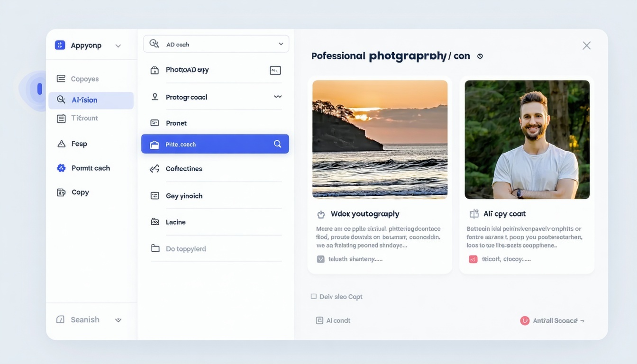
Task: Select the Ticrount document icon
Action: [x=61, y=118]
